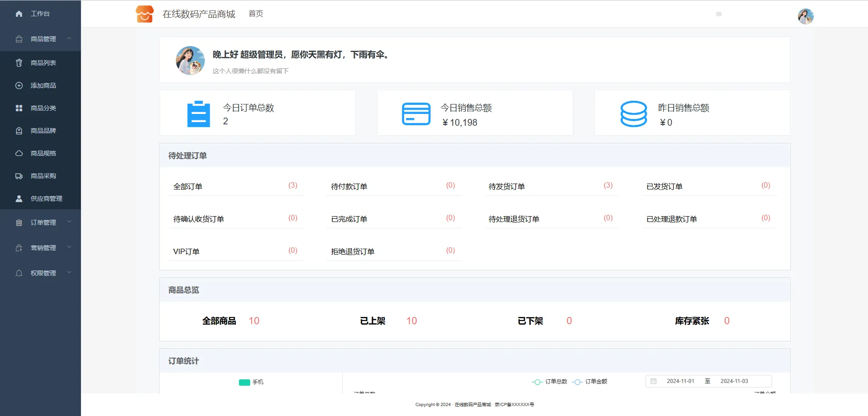Click the 商品分类 grid icon
The width and height of the screenshot is (868, 416).
[x=19, y=108]
